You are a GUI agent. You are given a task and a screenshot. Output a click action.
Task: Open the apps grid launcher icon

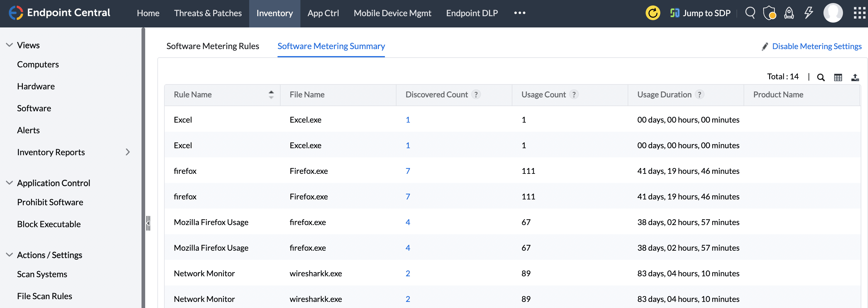pos(859,13)
